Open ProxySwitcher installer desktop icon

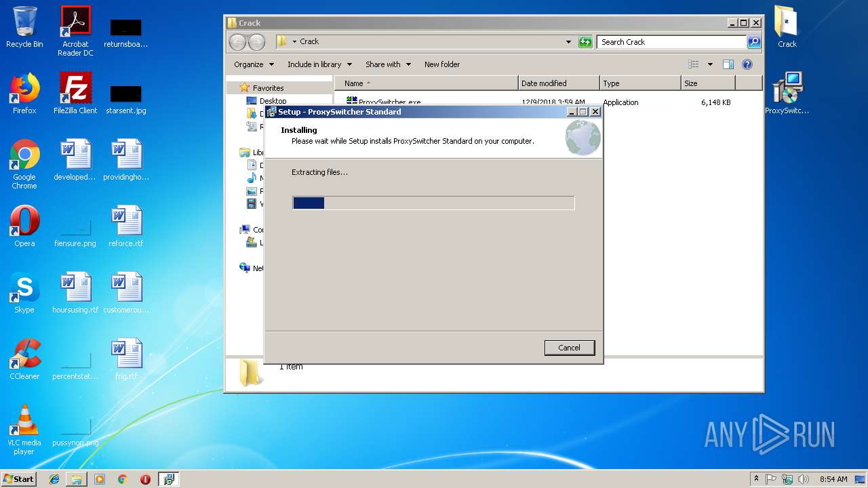787,93
